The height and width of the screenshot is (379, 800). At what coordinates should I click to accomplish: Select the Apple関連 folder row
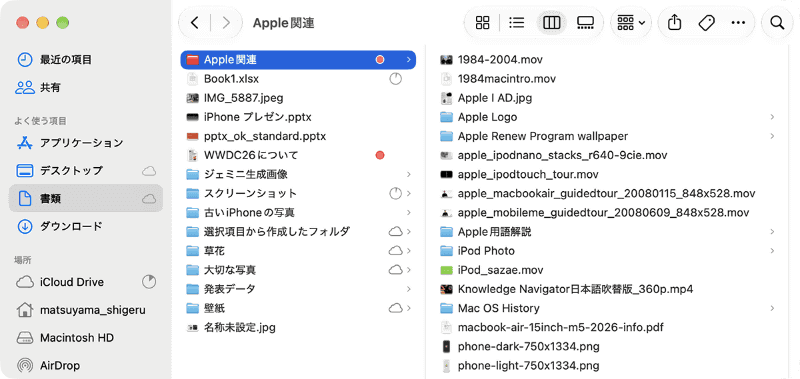click(x=298, y=60)
